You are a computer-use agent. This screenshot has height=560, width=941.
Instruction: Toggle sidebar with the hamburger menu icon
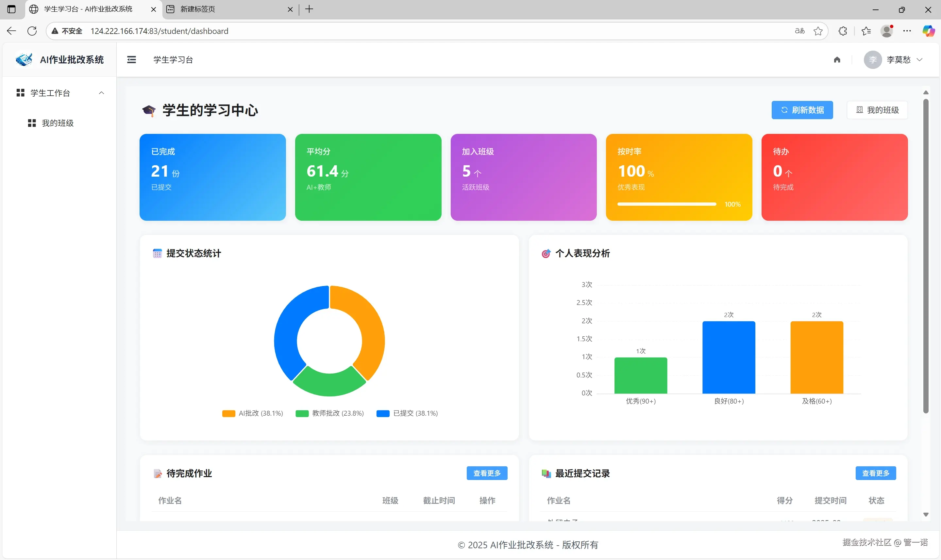coord(131,60)
